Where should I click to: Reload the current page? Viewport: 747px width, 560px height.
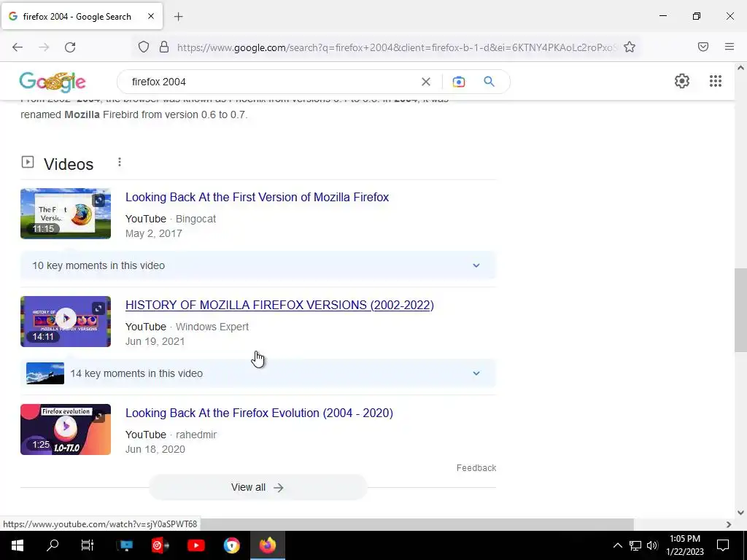point(70,47)
